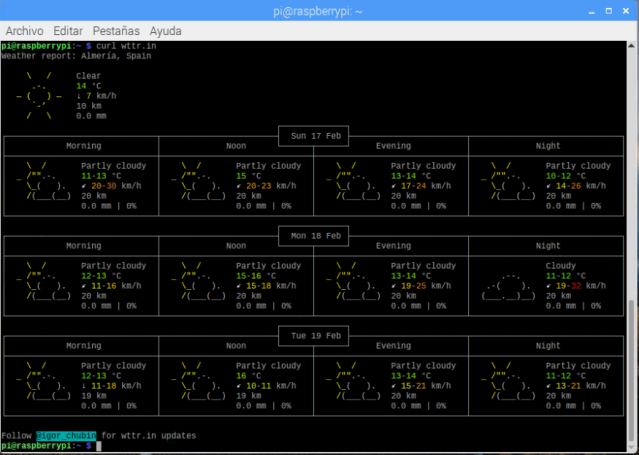Close the terminal window
Image resolution: width=639 pixels, height=455 pixels.
coord(626,10)
